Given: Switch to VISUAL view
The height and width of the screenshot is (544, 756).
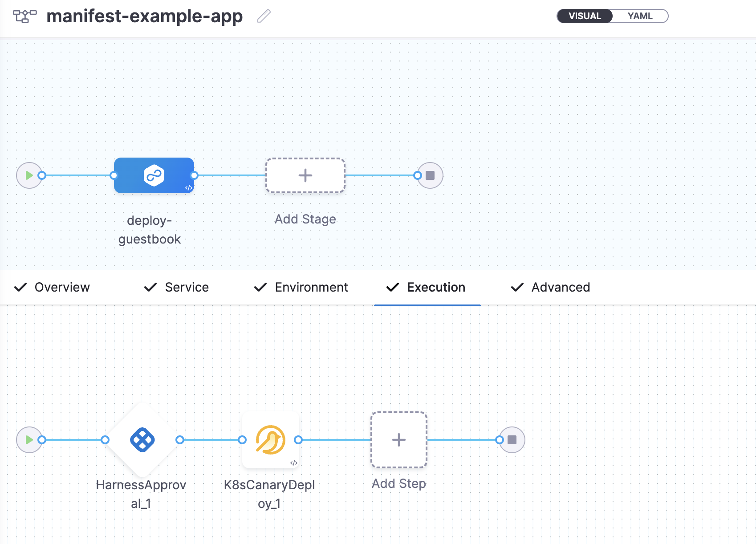Looking at the screenshot, I should [585, 16].
